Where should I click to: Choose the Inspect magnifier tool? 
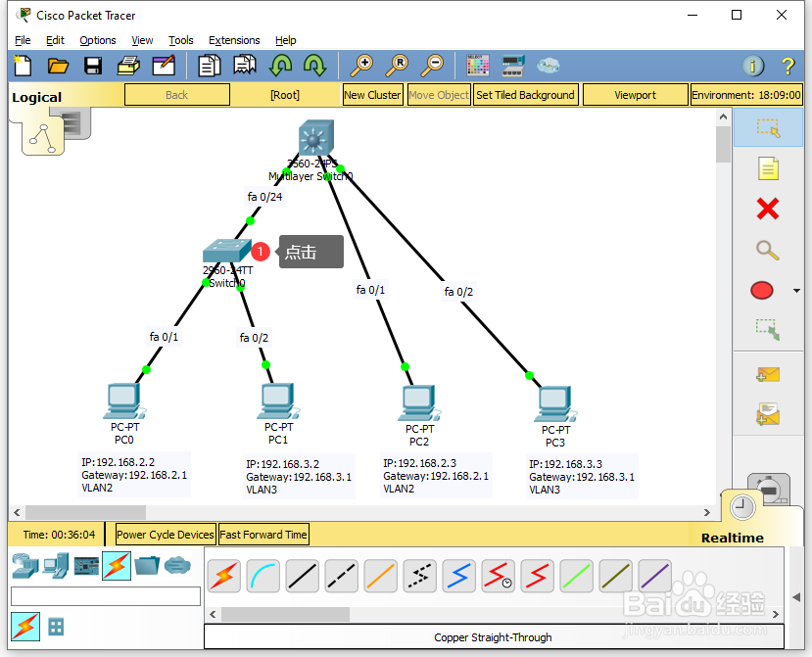[x=768, y=251]
